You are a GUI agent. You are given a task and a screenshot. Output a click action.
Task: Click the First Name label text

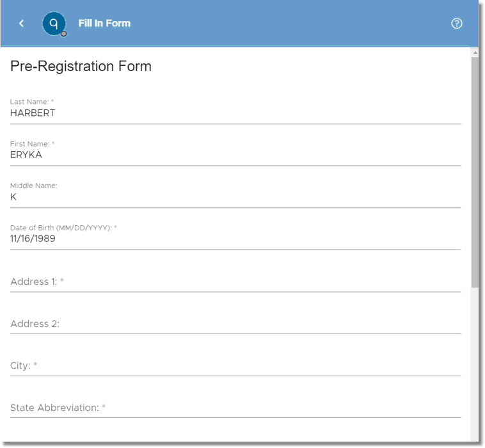(32, 144)
